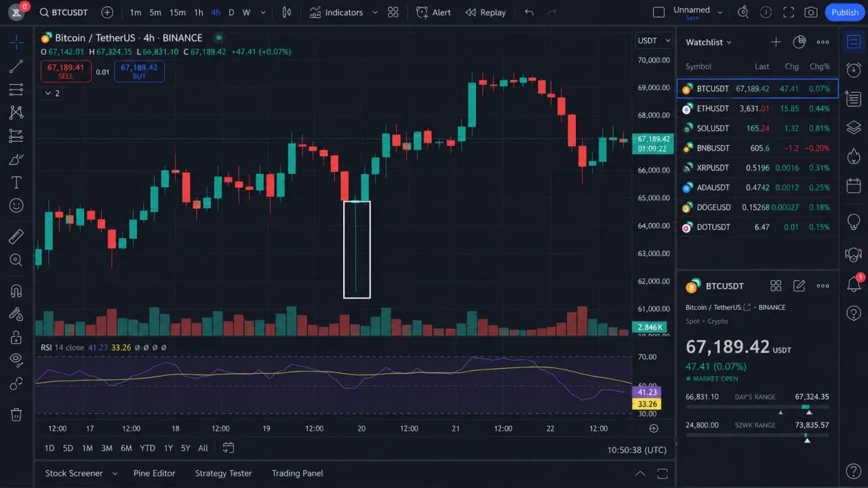Collapse the bottom panel with up chevron
The image size is (868, 488).
640,473
